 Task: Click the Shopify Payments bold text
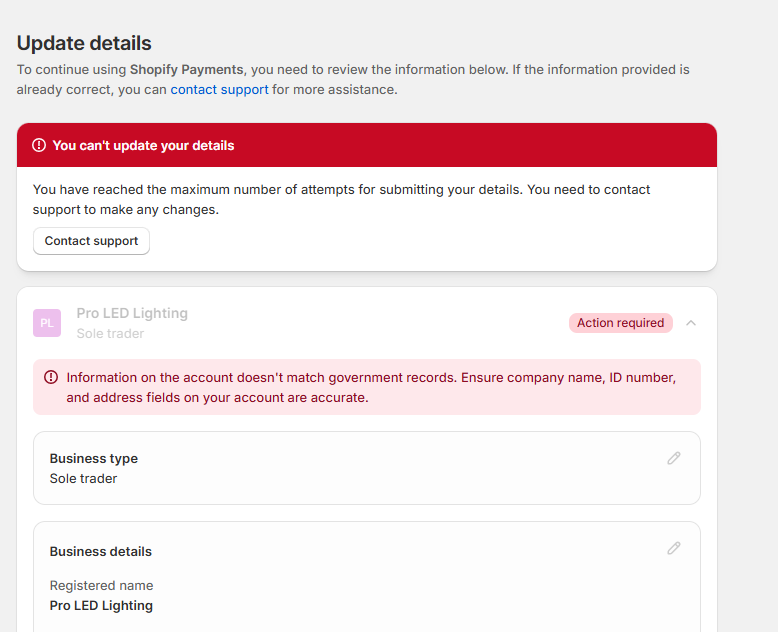[187, 69]
